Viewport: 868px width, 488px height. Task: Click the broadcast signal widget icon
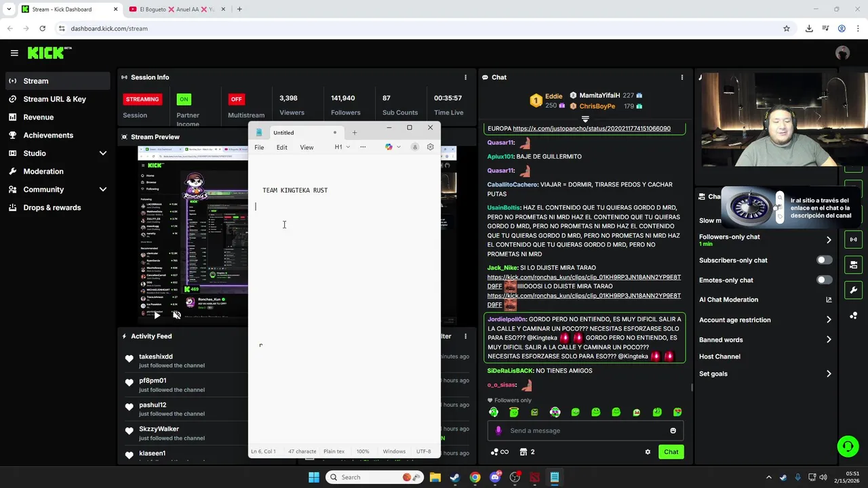(x=853, y=239)
